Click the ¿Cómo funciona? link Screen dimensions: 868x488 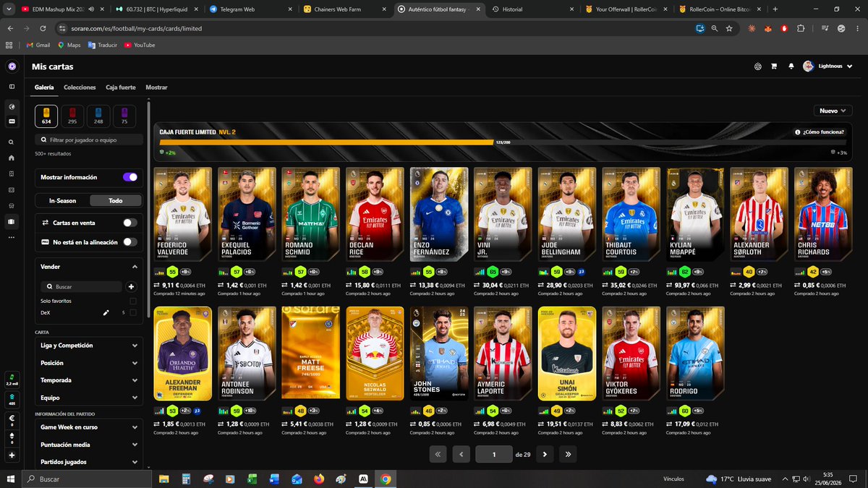[x=821, y=132]
